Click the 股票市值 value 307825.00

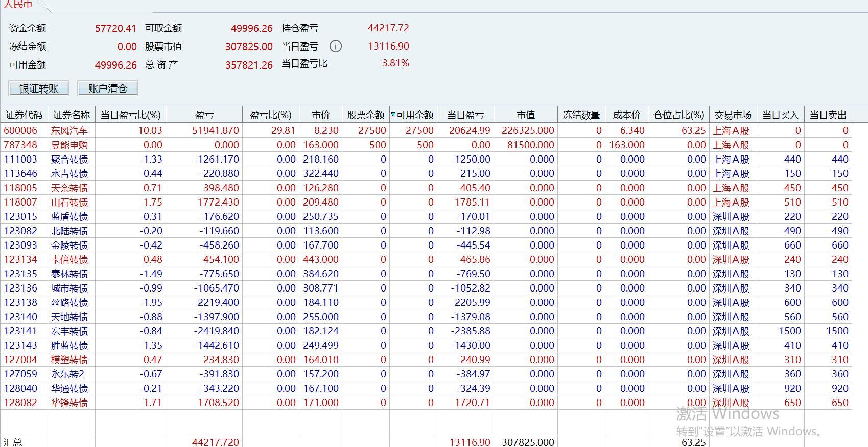pos(249,47)
